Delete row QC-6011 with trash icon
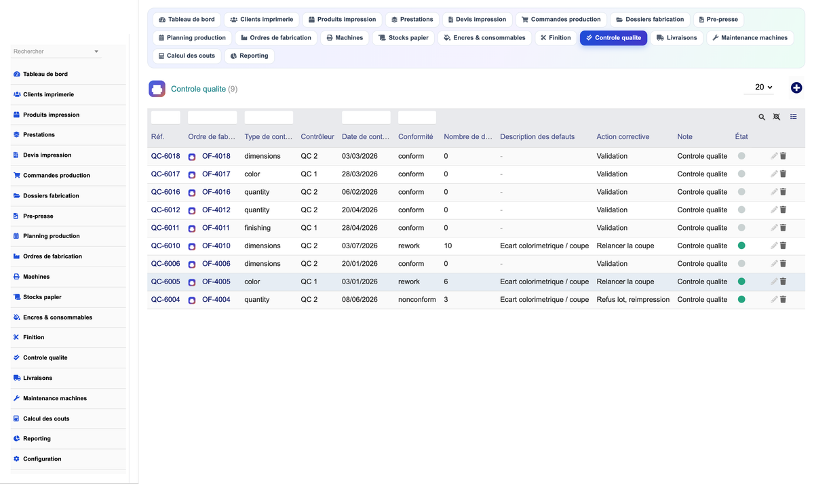Image resolution: width=814 pixels, height=504 pixels. click(783, 228)
